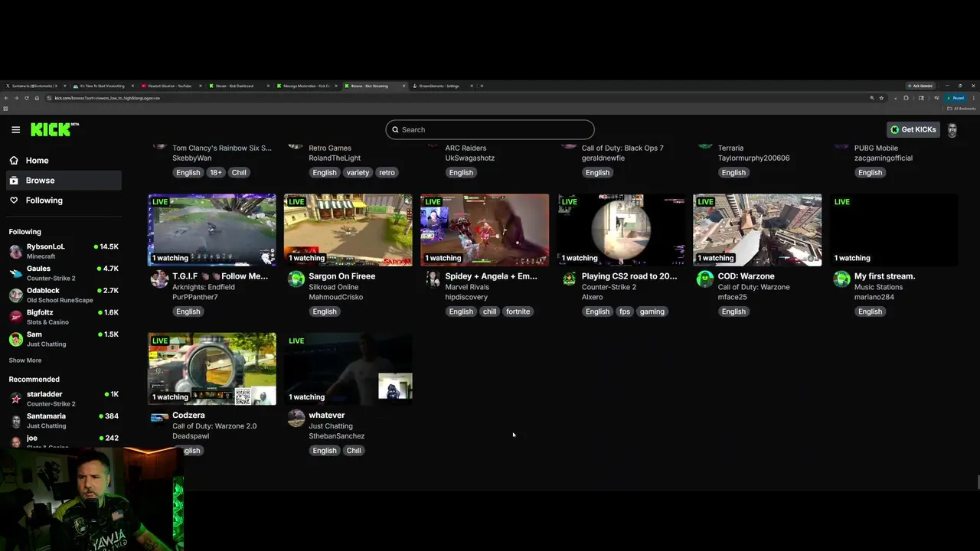Reload the page with refresh icon
The image size is (980, 551).
point(27,98)
